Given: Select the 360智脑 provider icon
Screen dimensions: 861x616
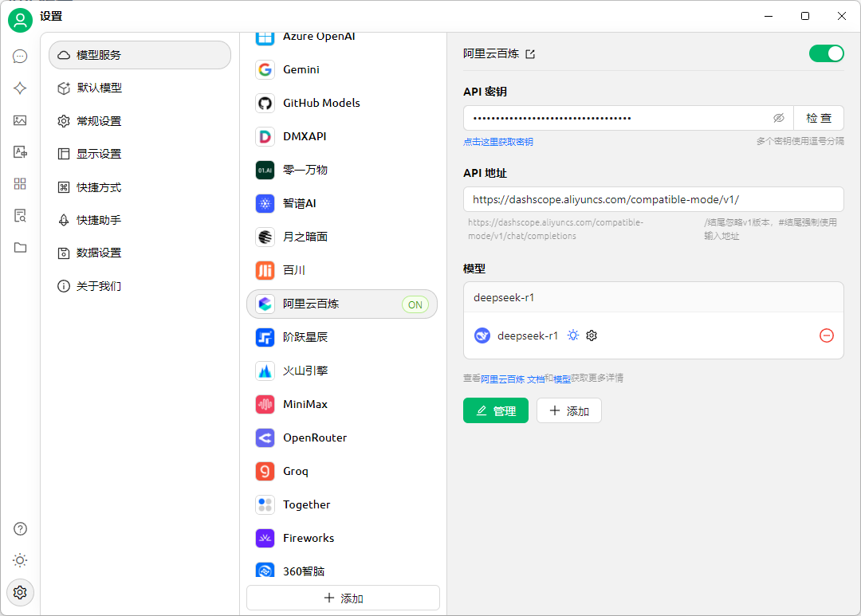Looking at the screenshot, I should coord(265,571).
